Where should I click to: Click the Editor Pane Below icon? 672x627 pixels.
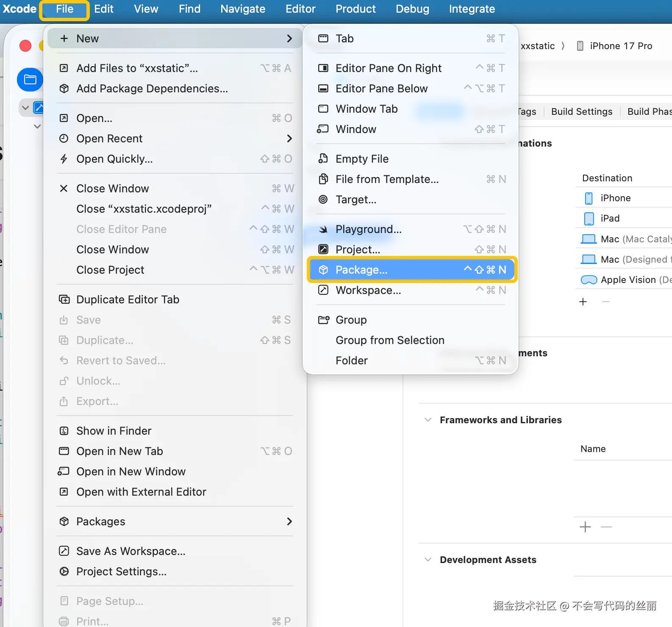click(x=323, y=89)
